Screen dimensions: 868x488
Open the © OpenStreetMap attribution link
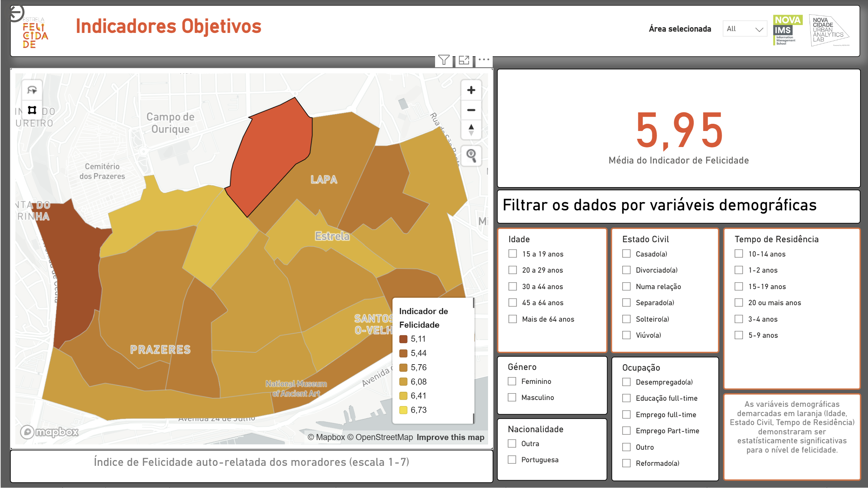[x=380, y=437]
